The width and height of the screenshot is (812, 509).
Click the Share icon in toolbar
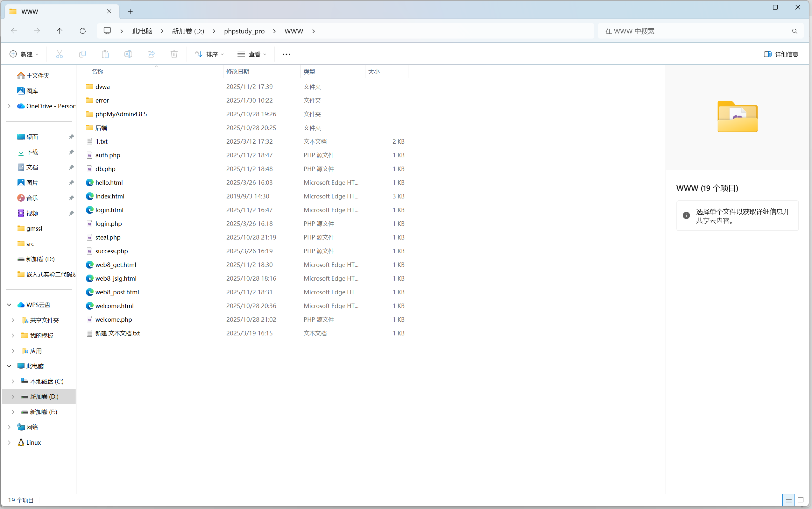(x=151, y=54)
